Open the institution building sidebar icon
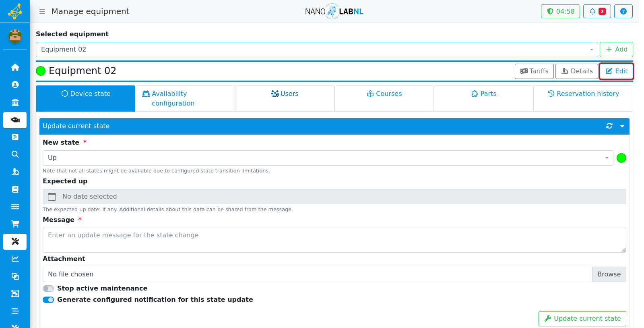Image resolution: width=644 pixels, height=328 pixels. [x=15, y=102]
